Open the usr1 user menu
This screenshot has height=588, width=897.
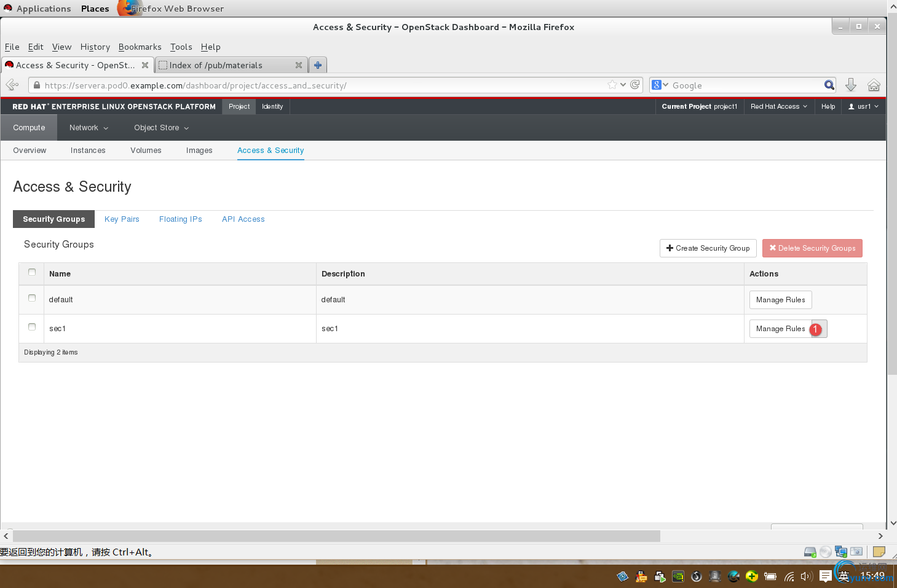pos(863,106)
